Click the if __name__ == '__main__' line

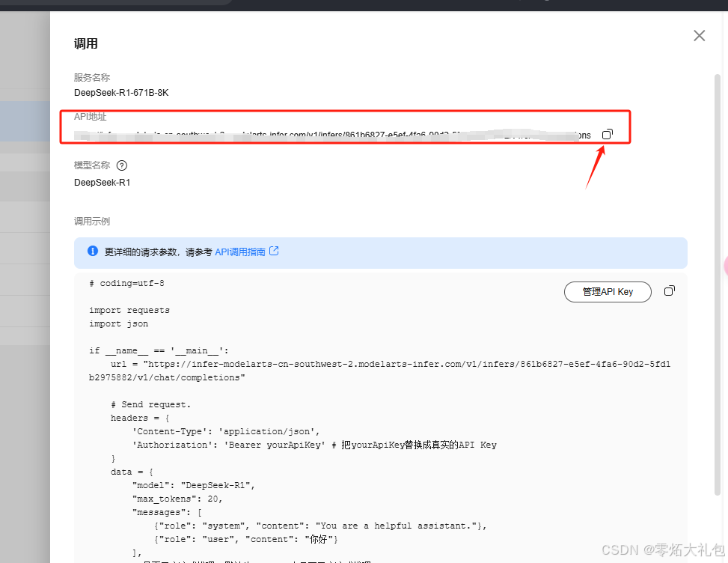coord(159,350)
